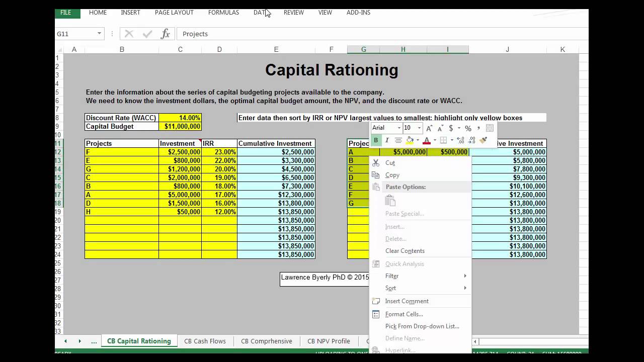Open the font size 10 dropdown
Screen dimensions: 644x362
click(419, 128)
